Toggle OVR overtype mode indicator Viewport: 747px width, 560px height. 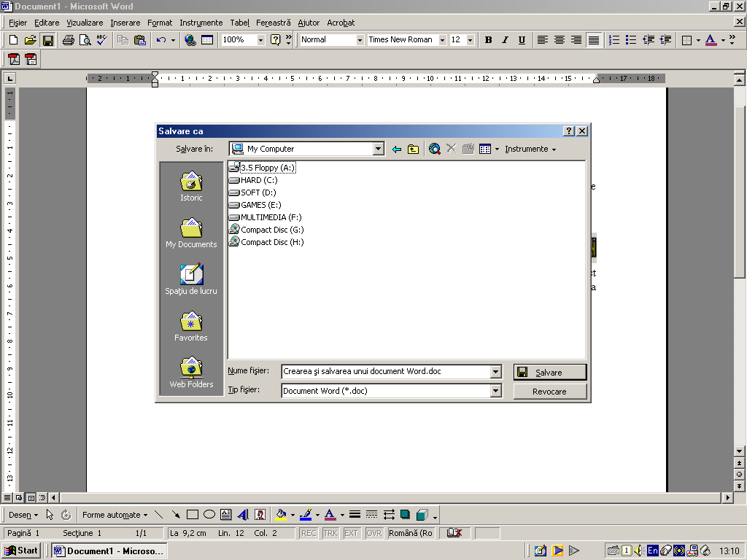coord(374,533)
